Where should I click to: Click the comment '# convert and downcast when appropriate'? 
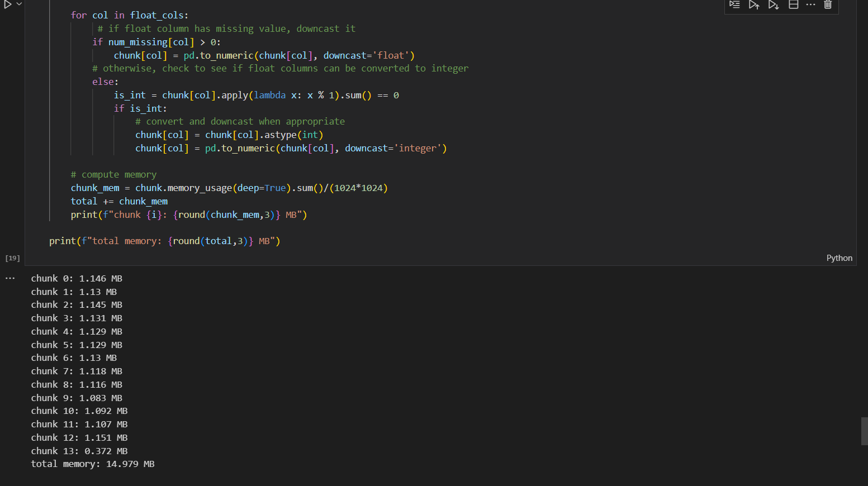240,122
